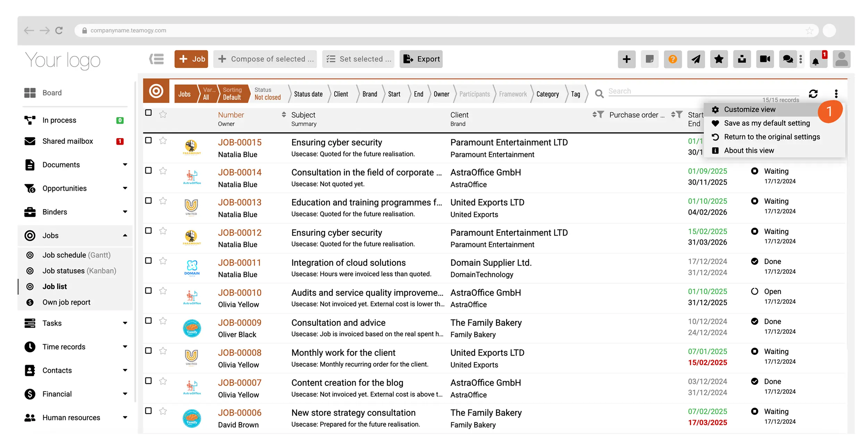Tick the checkbox for JOB-00011 row
The width and height of the screenshot is (868, 444).
148,261
